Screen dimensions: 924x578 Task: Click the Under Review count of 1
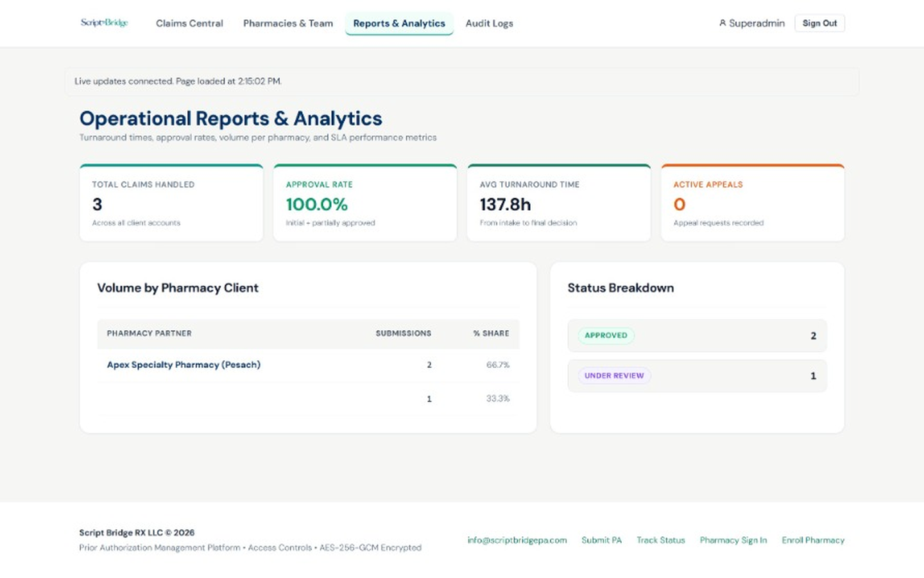tap(813, 376)
